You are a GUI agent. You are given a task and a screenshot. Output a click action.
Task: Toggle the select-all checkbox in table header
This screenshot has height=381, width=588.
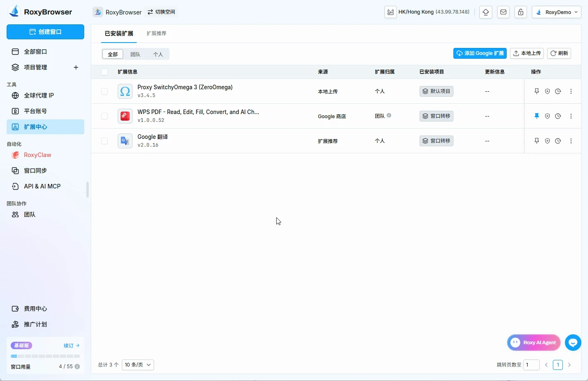[104, 72]
